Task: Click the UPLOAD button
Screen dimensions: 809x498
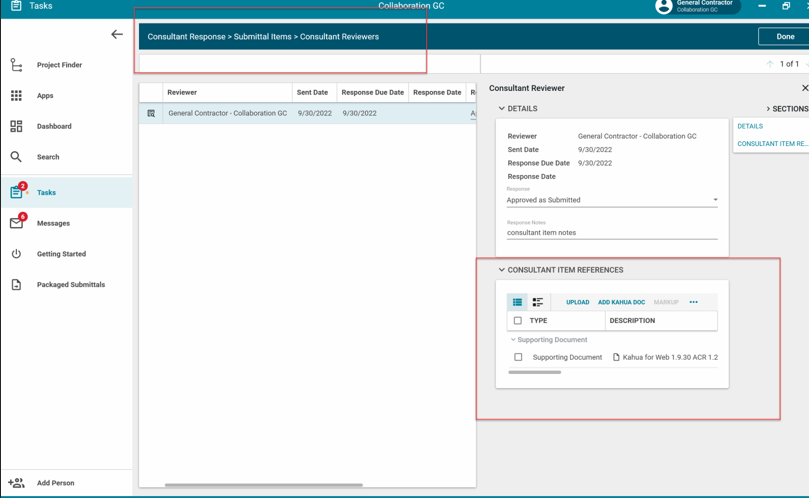Action: (x=577, y=302)
